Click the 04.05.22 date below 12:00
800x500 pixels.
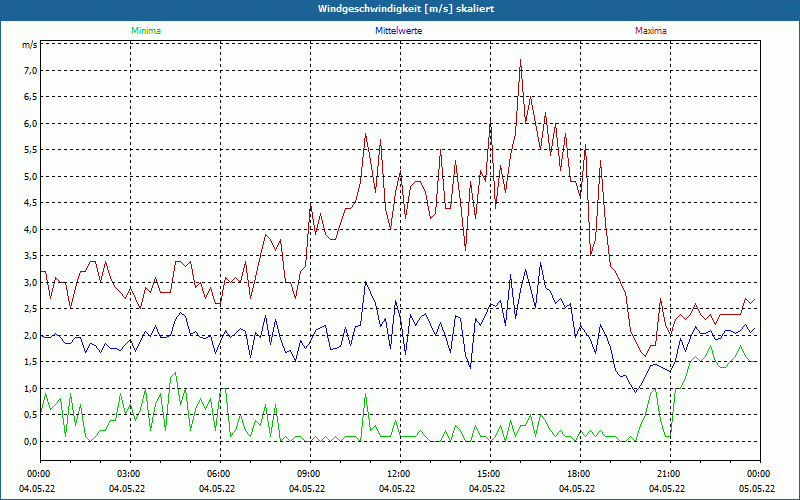397,489
